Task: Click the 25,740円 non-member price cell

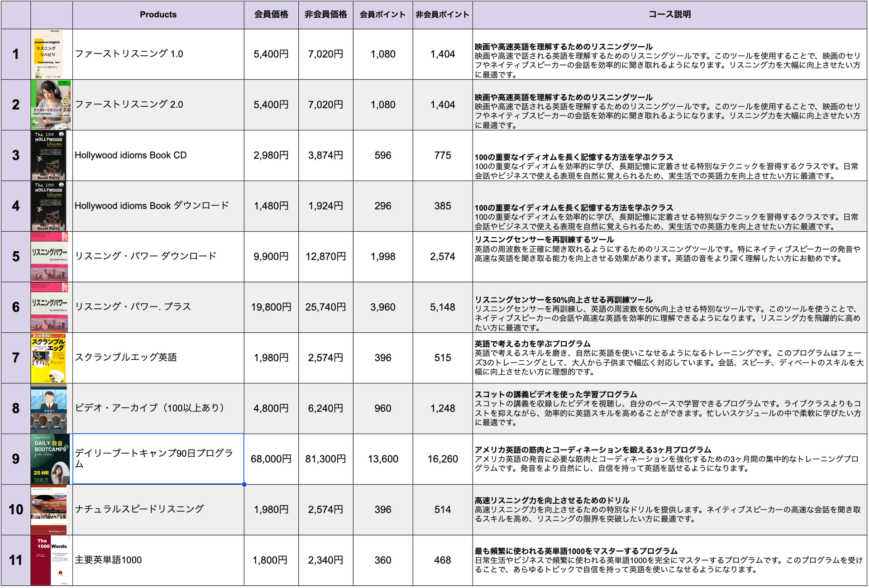Action: 326,307
